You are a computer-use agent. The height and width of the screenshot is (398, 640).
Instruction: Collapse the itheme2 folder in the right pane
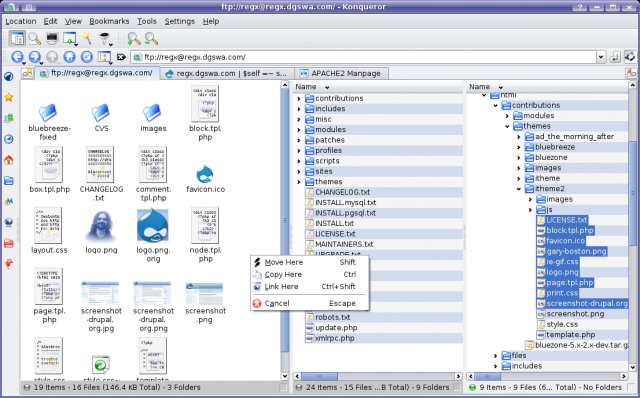click(519, 189)
